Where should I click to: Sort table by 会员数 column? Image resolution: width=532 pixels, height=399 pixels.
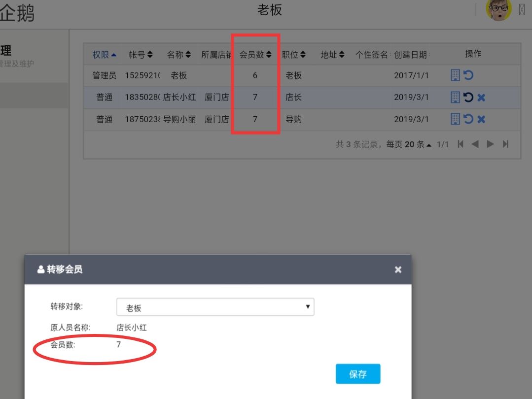[255, 55]
